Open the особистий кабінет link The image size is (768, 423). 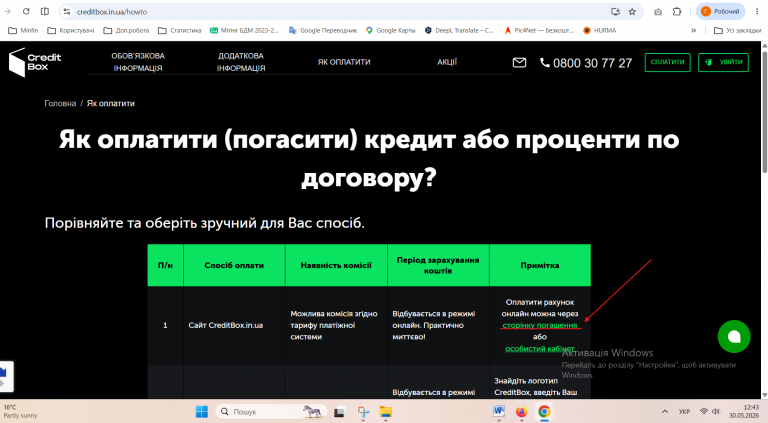[x=540, y=349]
